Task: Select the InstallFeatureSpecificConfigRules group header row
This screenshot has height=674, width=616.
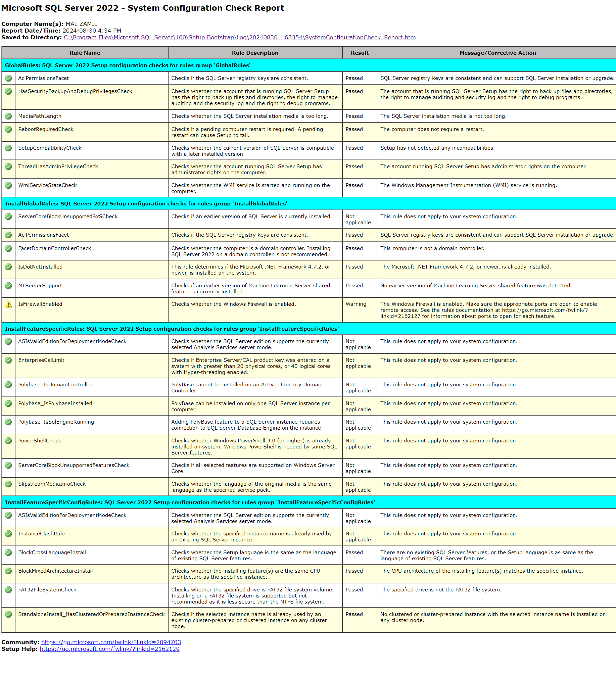Action: click(x=309, y=502)
